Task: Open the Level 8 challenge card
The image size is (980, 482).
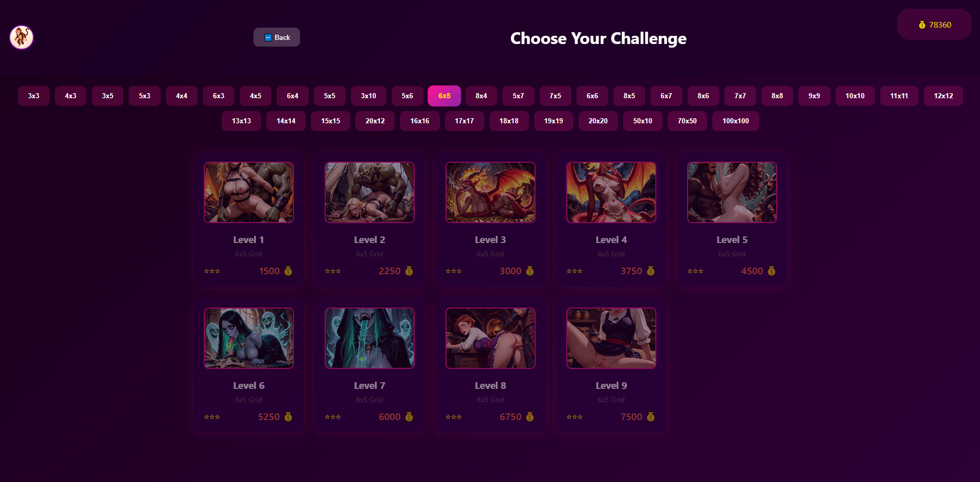Action: pyautogui.click(x=491, y=366)
